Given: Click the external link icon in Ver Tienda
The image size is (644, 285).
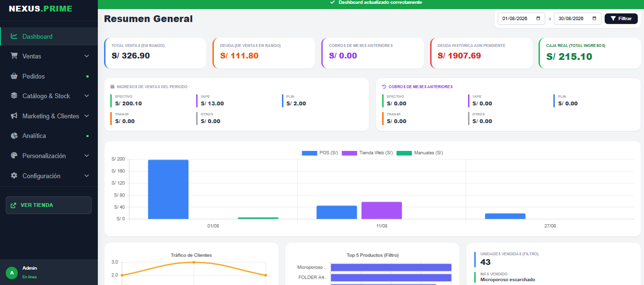Looking at the screenshot, I should click(13, 205).
